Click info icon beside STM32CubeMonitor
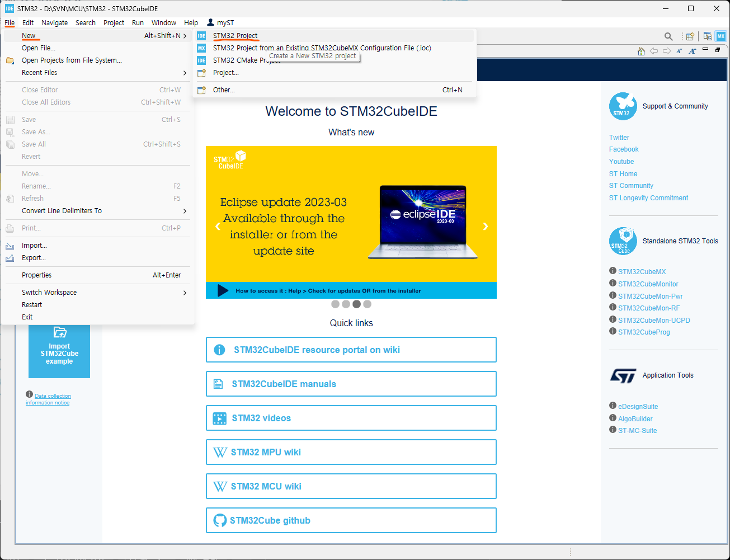Screen dimensions: 730x560 pyautogui.click(x=613, y=283)
